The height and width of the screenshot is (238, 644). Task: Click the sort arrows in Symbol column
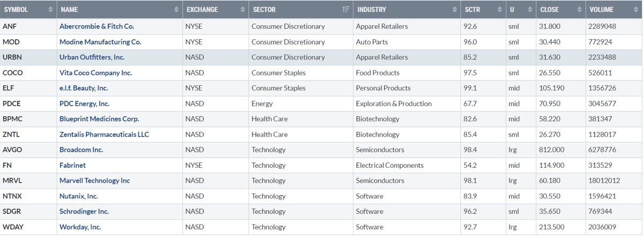coord(51,10)
